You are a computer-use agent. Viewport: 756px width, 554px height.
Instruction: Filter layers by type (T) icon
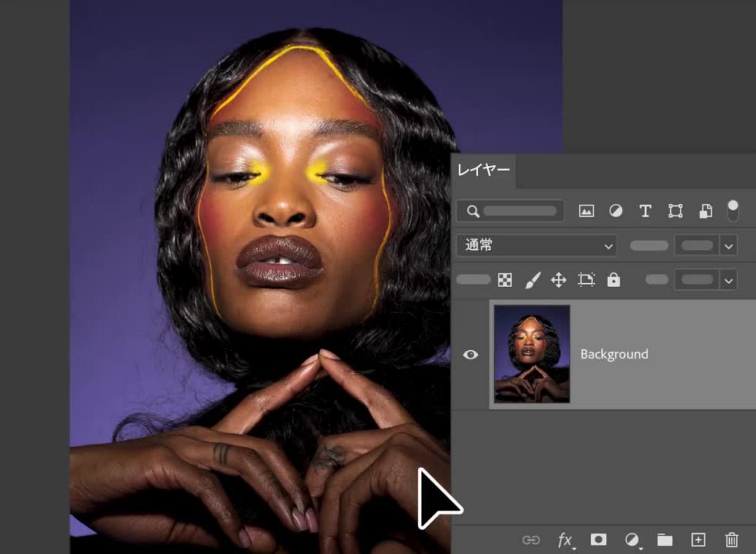645,211
